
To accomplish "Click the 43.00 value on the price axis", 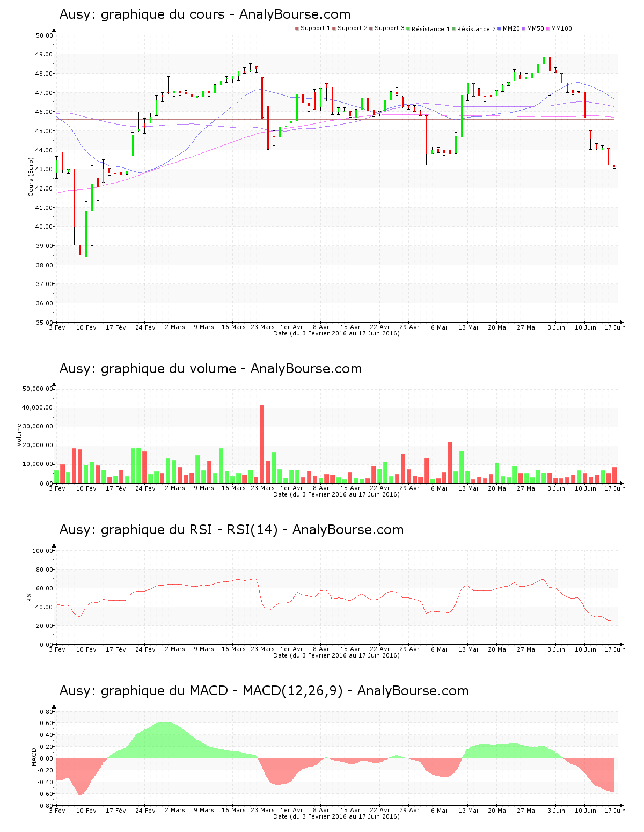I will tap(44, 170).
